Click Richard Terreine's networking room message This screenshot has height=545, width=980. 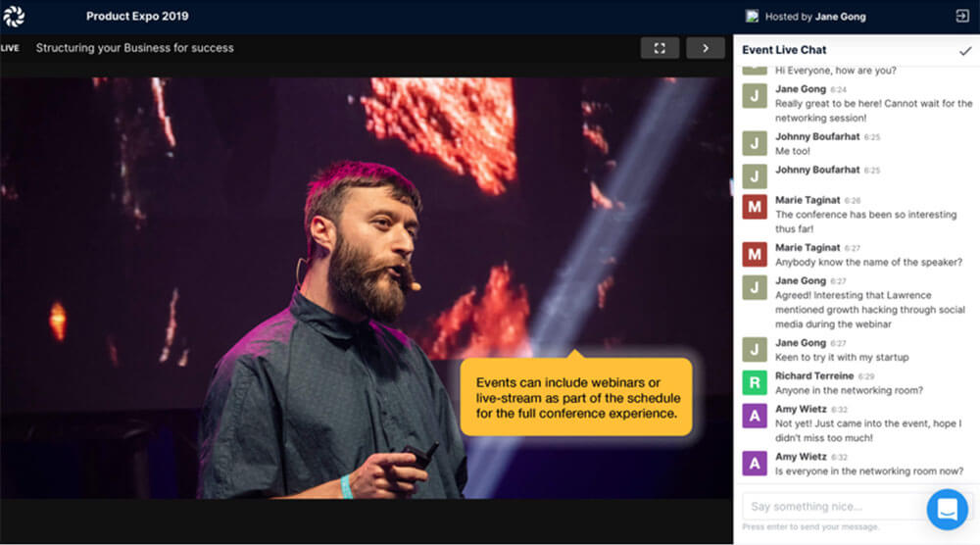pyautogui.click(x=849, y=390)
